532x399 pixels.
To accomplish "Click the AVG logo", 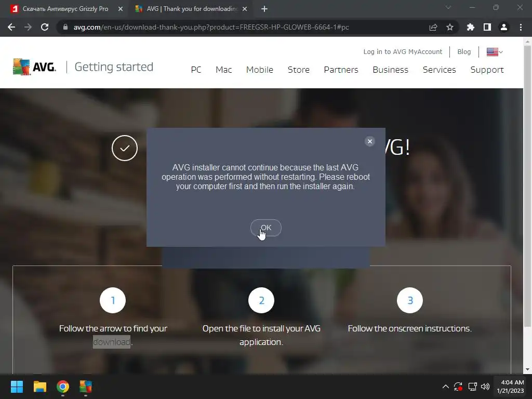I will pyautogui.click(x=34, y=66).
